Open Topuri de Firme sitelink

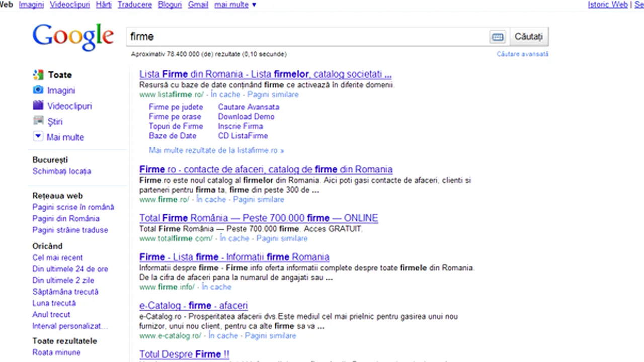176,126
